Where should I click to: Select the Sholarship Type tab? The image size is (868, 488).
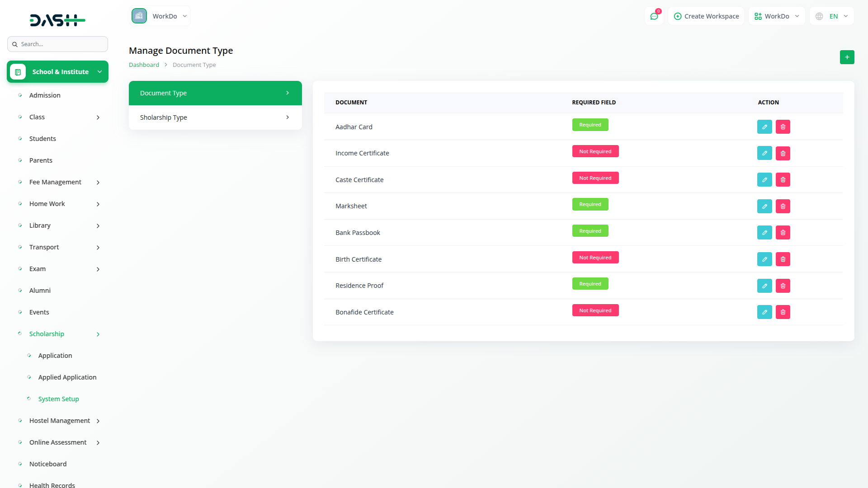point(215,117)
